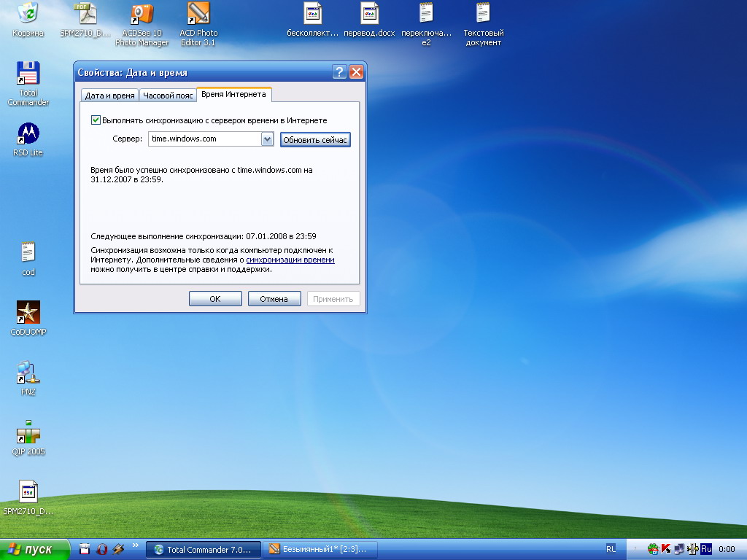Show hidden quick launch items via chevron
747x560 pixels.
click(x=135, y=545)
